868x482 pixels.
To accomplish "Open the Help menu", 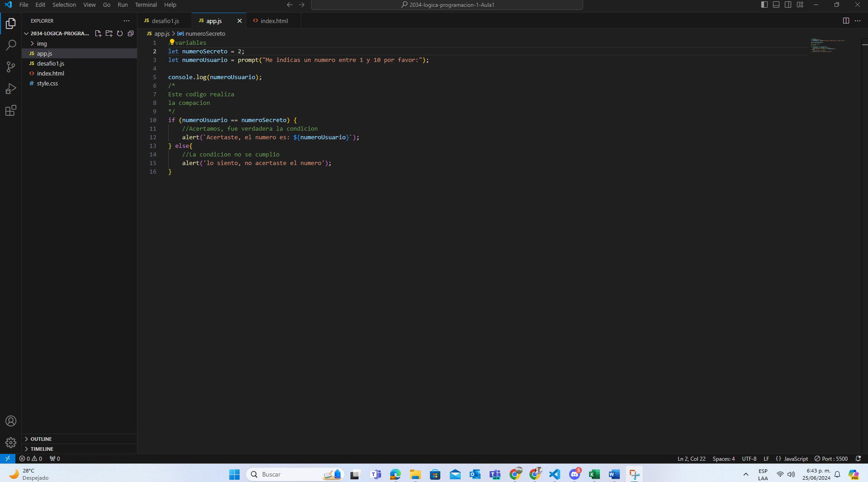I will click(x=170, y=5).
